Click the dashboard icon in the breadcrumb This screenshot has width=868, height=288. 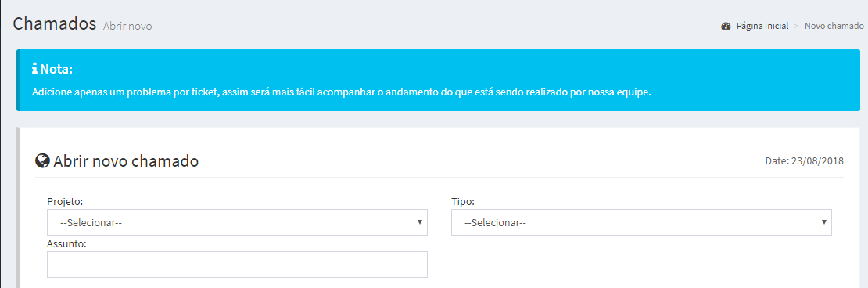[x=726, y=26]
